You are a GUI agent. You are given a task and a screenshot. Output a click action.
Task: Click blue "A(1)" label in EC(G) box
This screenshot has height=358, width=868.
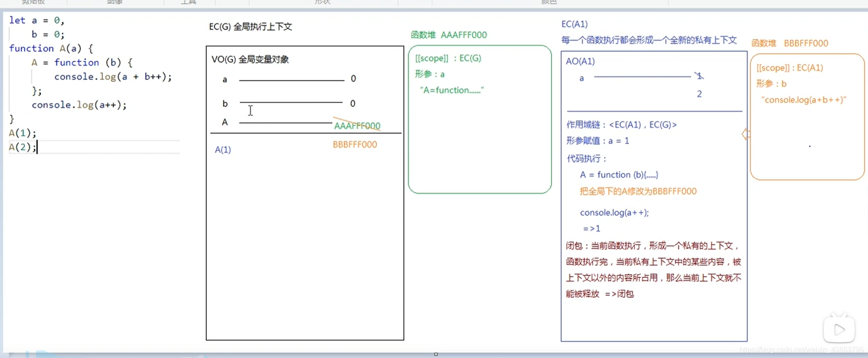[223, 150]
